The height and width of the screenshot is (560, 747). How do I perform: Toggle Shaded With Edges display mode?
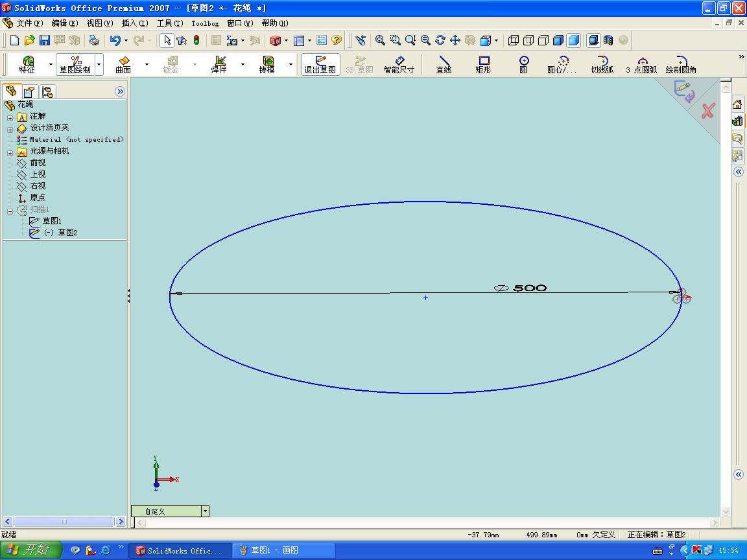coord(558,40)
